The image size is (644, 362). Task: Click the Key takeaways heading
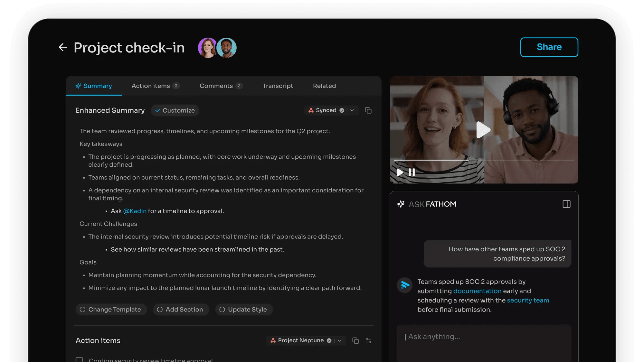[x=101, y=144]
